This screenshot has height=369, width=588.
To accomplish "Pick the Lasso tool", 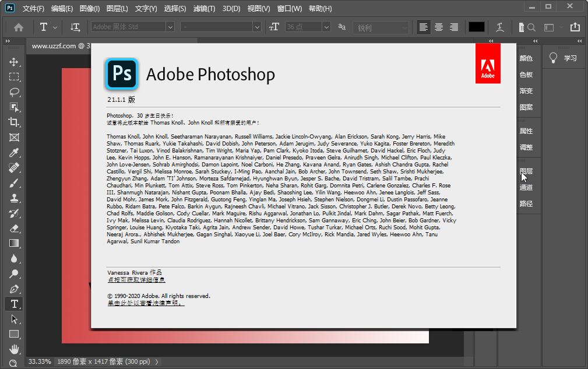I will pyautogui.click(x=14, y=92).
